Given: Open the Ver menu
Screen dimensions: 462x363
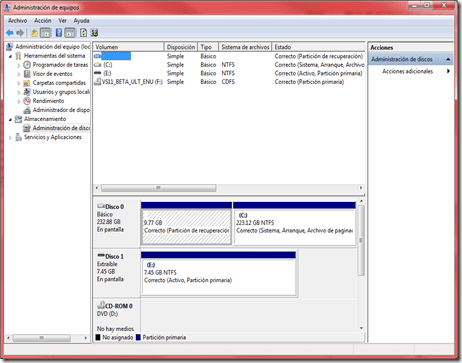Looking at the screenshot, I should 62,21.
